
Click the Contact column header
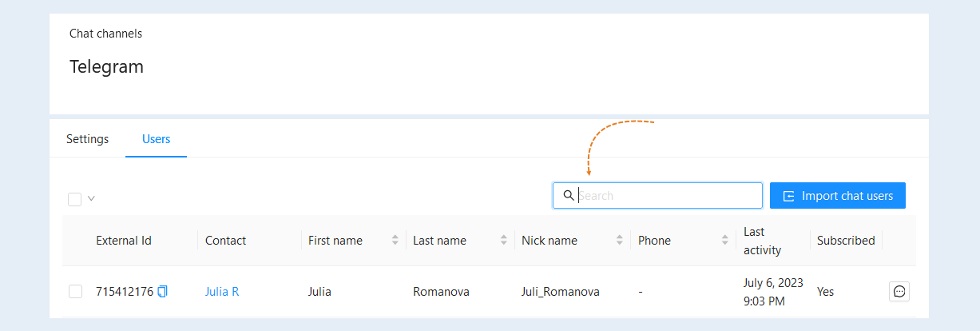point(225,241)
